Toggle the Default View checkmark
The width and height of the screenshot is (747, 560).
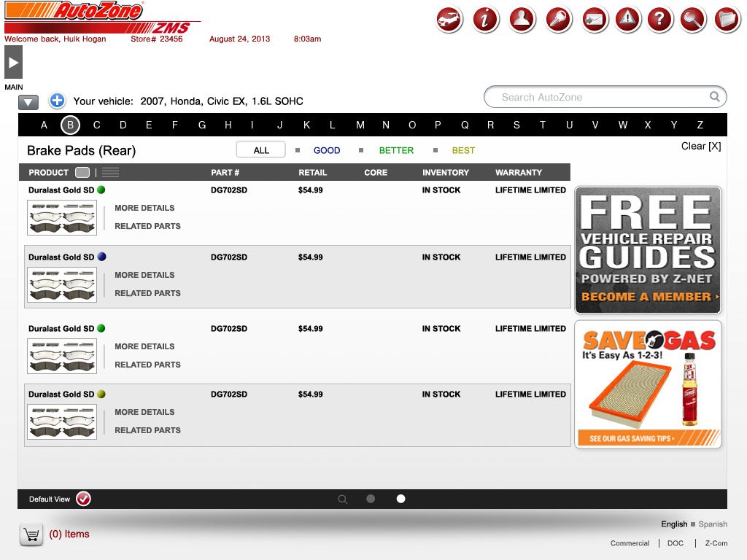click(x=83, y=499)
